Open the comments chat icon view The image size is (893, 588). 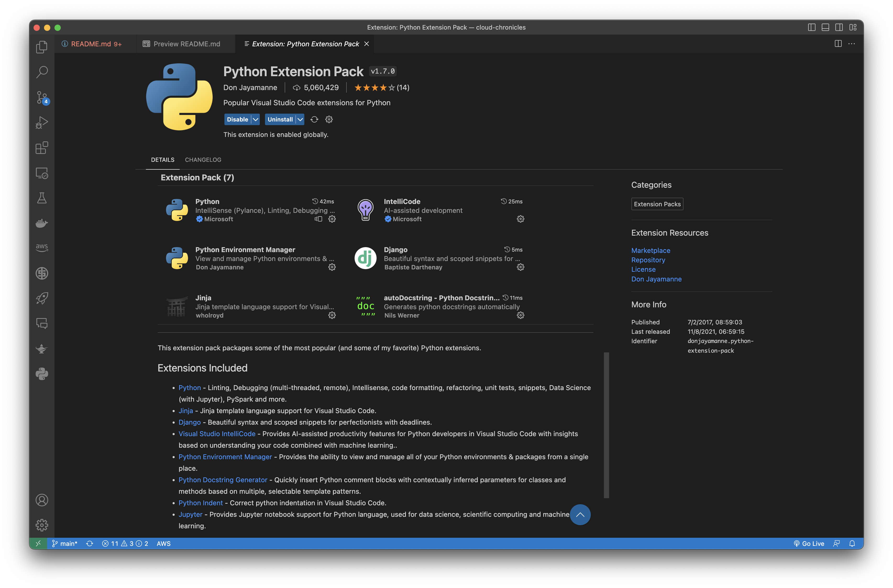(x=42, y=323)
